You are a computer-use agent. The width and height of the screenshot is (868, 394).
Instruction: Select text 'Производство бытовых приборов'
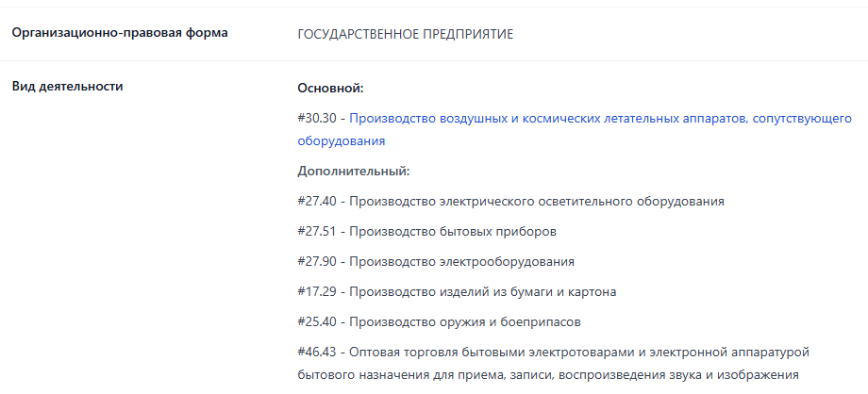pyautogui.click(x=453, y=231)
